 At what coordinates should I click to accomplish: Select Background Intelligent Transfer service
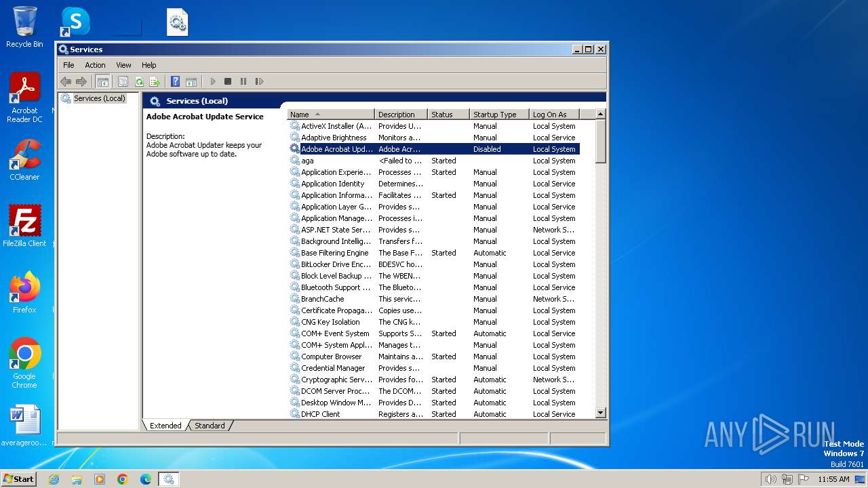[x=433, y=241]
